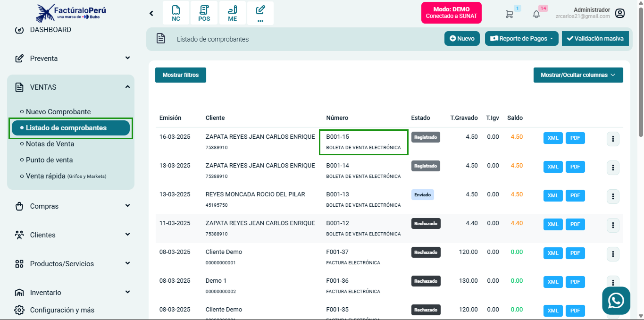The height and width of the screenshot is (320, 644).
Task: Click the NC quick-access icon
Action: click(x=176, y=13)
